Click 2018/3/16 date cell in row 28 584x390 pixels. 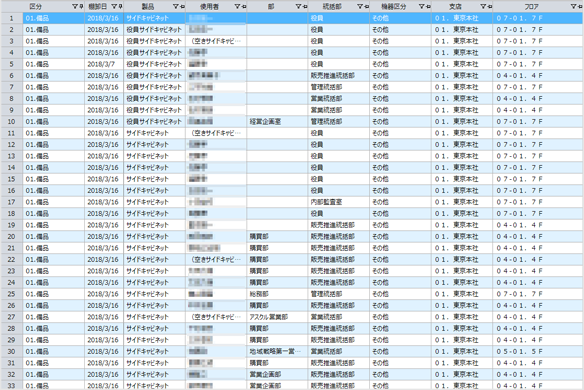click(104, 329)
